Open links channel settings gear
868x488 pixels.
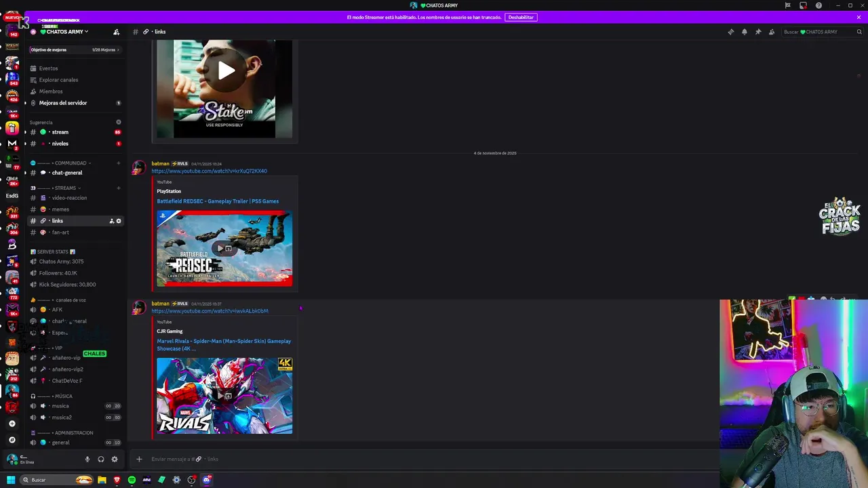[x=119, y=221]
